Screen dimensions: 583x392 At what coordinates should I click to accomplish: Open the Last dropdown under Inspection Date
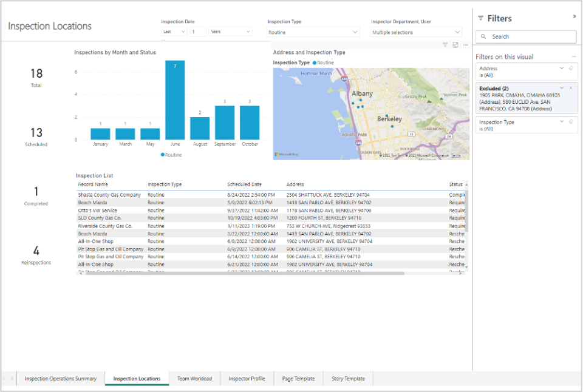click(x=175, y=31)
